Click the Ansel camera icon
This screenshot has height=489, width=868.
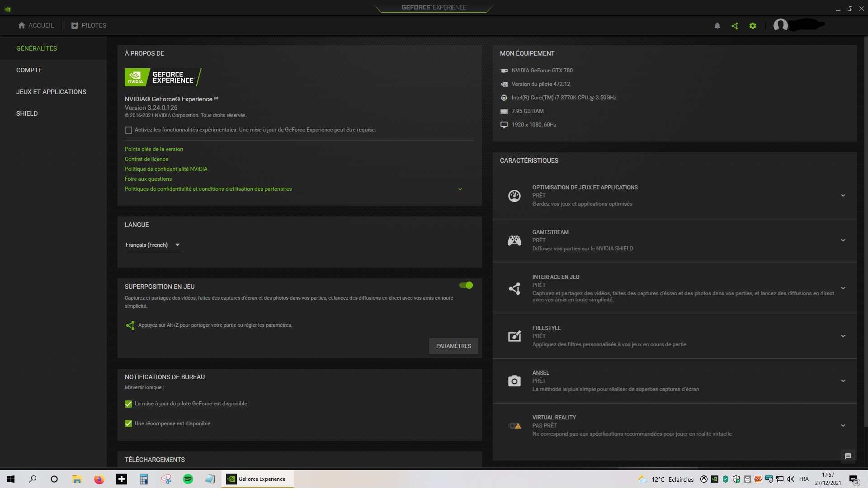pos(514,381)
